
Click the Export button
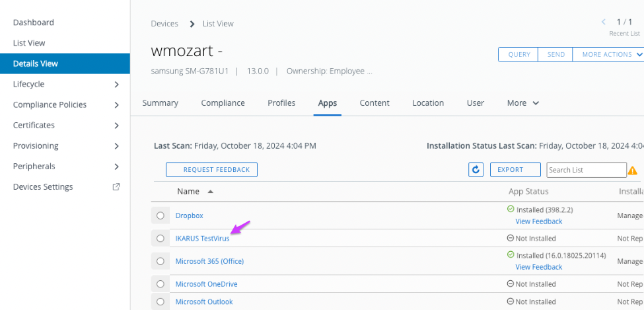[515, 170]
